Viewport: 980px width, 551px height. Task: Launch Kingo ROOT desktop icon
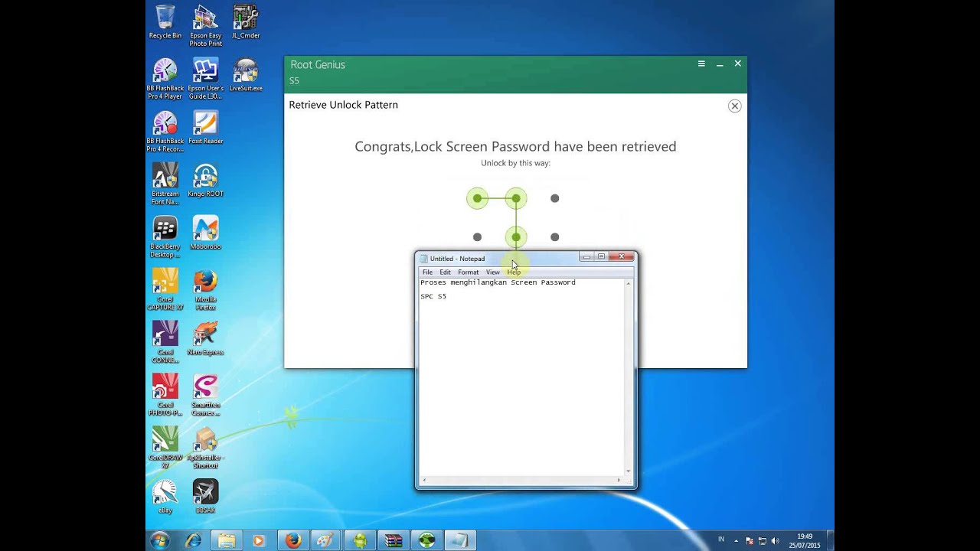[x=205, y=181]
